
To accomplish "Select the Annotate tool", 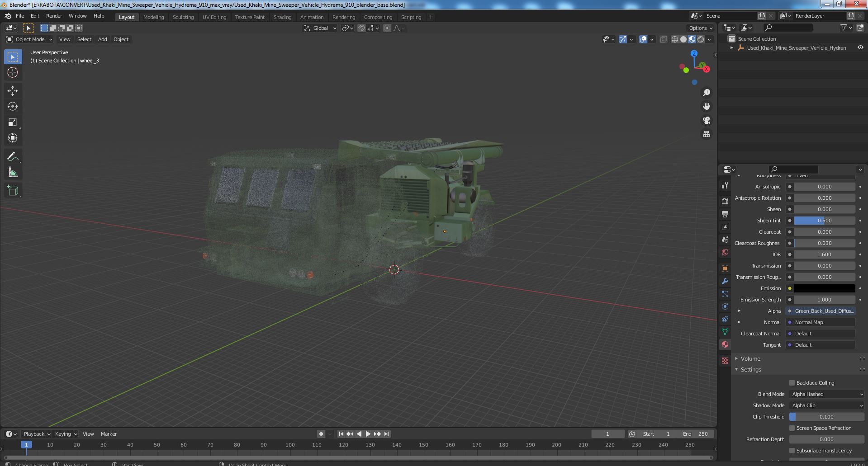I will point(13,157).
